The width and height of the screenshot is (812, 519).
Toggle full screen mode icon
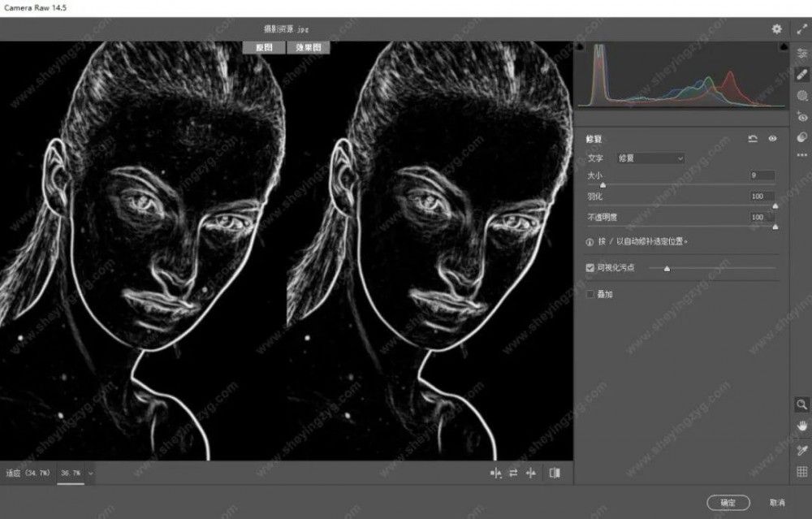point(802,28)
